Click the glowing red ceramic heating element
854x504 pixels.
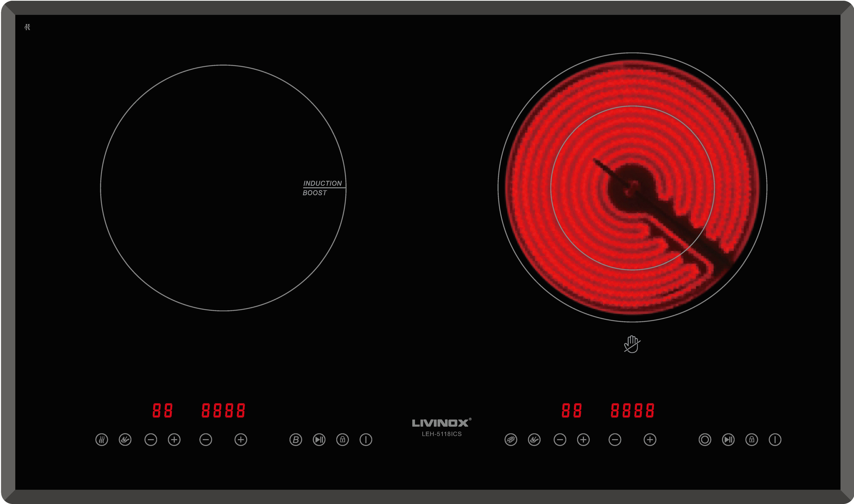[x=632, y=187]
